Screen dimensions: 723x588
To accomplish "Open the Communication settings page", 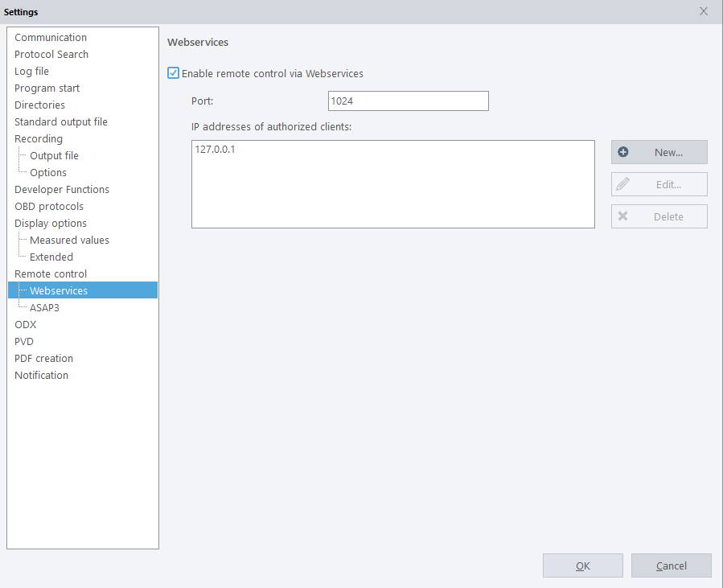I will click(x=51, y=37).
